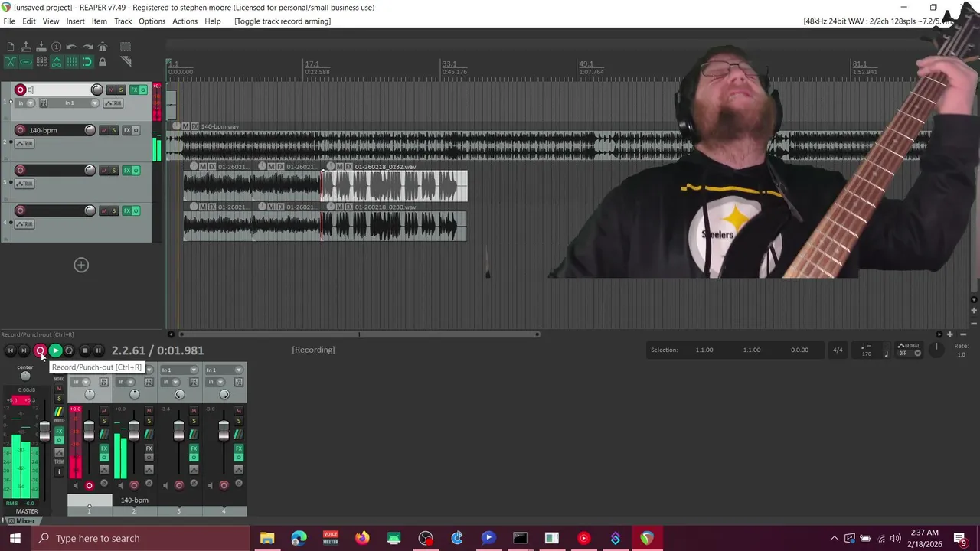The image size is (980, 551).
Task: Solo mixer channel 3
Action: click(194, 422)
